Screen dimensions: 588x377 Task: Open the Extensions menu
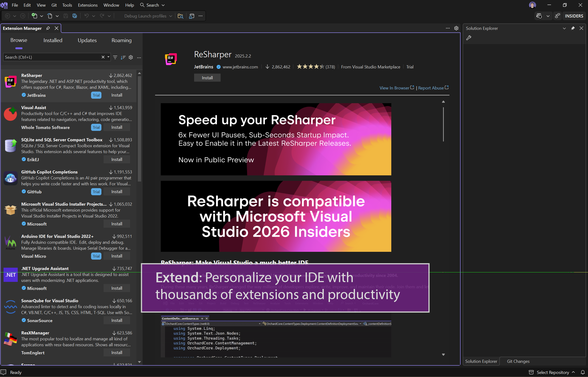[87, 5]
